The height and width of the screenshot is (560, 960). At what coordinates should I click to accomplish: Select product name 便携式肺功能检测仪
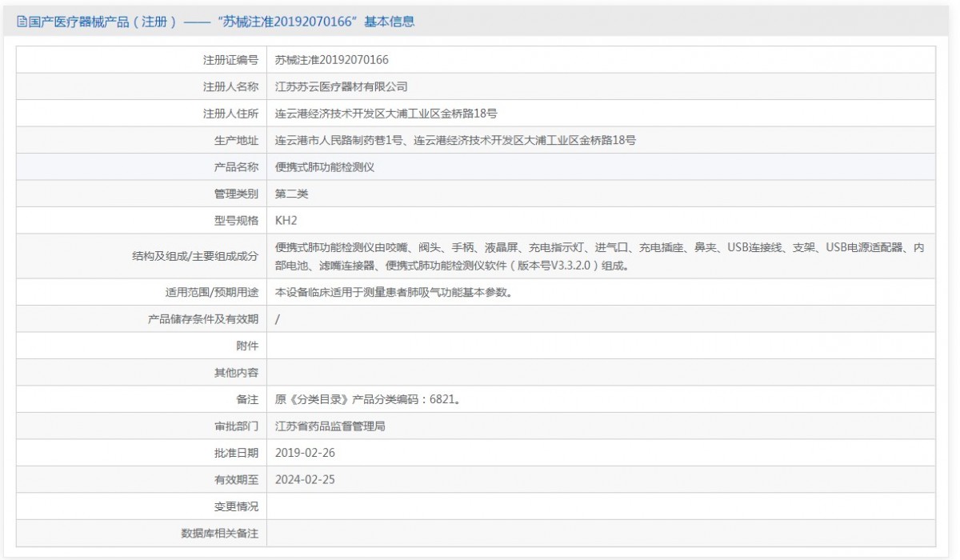click(325, 167)
